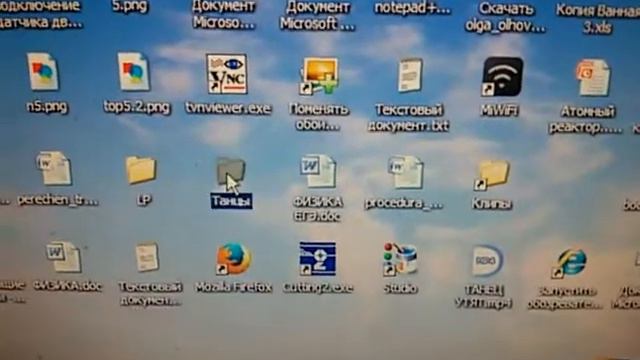Viewport: 640px width, 360px height.
Task: Click the Документ Microso label
Action: tap(224, 15)
